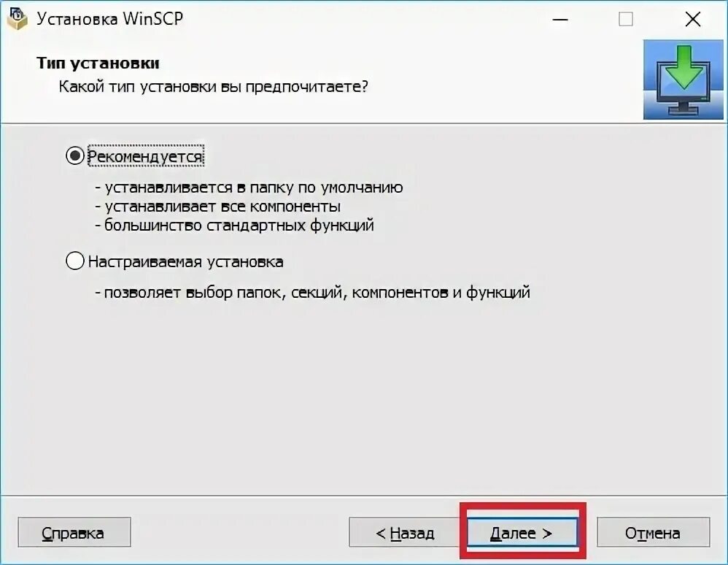728x565 pixels.
Task: Click the greyed-out maximize window button
Action: tap(626, 20)
